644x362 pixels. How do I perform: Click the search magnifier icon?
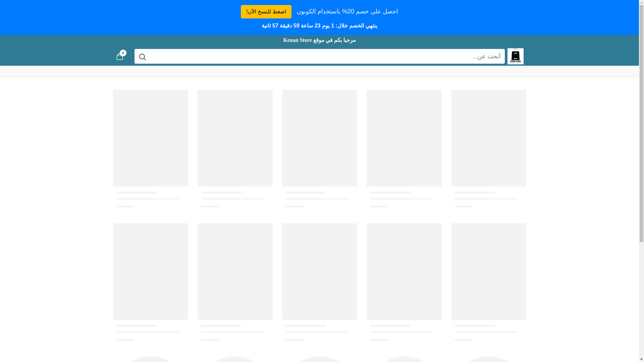click(143, 57)
